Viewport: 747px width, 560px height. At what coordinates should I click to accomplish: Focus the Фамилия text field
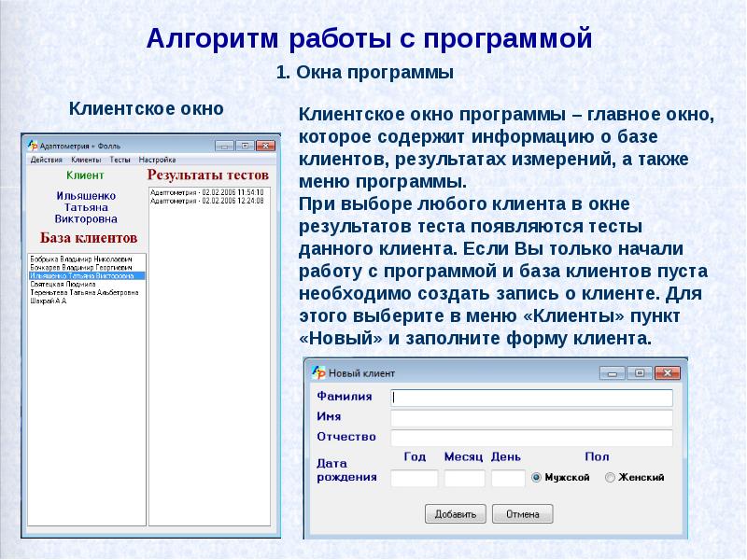tap(531, 397)
